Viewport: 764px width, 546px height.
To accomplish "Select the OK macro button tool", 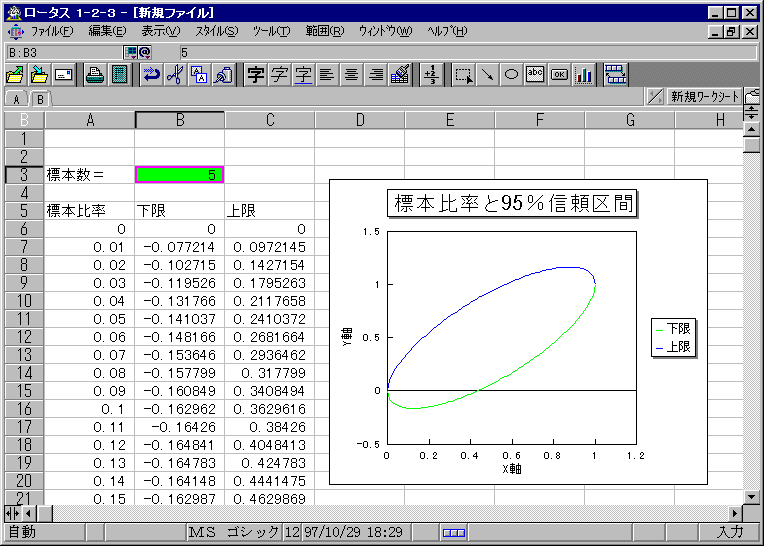I will coord(559,75).
